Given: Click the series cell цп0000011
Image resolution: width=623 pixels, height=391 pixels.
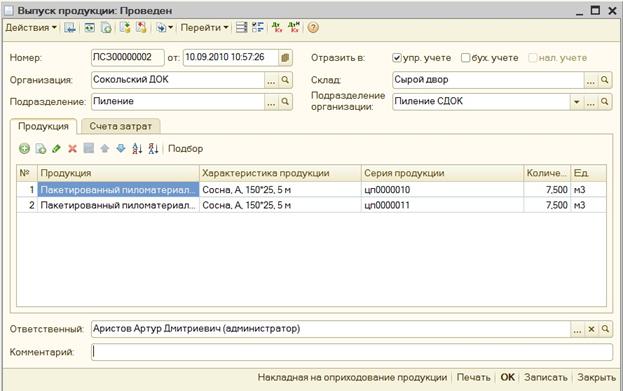Looking at the screenshot, I should coord(442,205).
